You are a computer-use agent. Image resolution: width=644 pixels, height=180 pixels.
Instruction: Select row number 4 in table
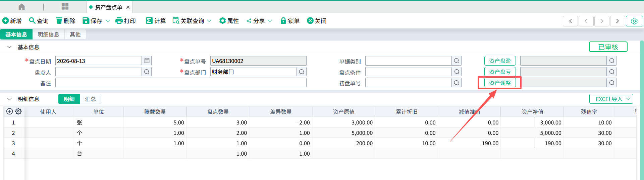point(13,154)
